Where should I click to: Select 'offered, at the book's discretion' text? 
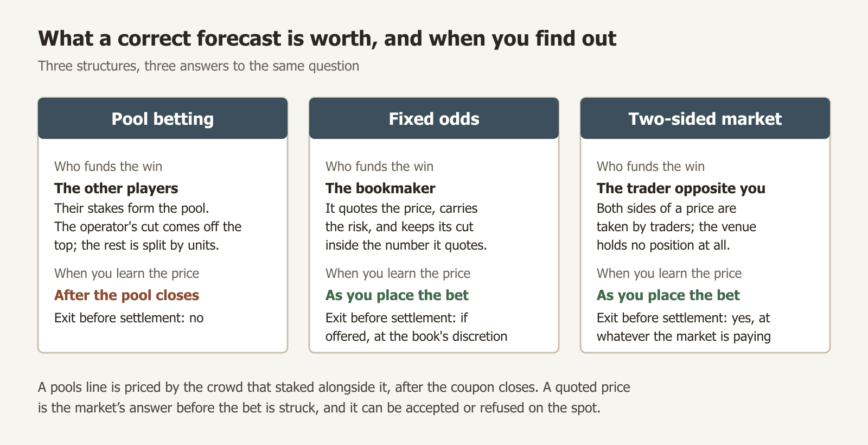pyautogui.click(x=416, y=336)
